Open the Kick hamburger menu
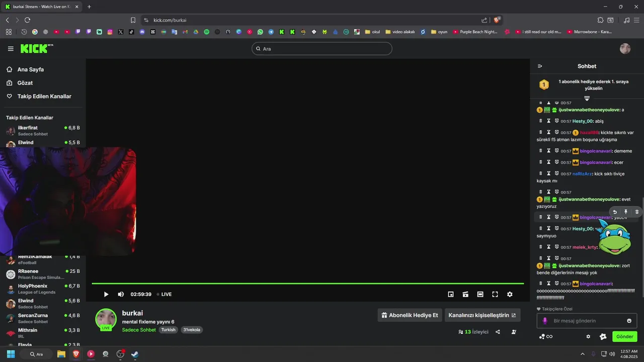The image size is (644, 362). click(x=11, y=49)
